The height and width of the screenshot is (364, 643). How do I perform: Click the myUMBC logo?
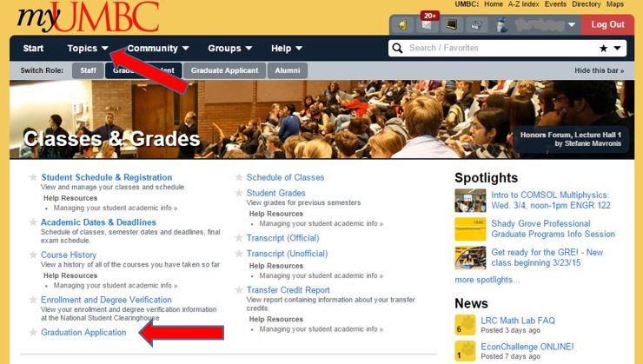click(x=88, y=17)
